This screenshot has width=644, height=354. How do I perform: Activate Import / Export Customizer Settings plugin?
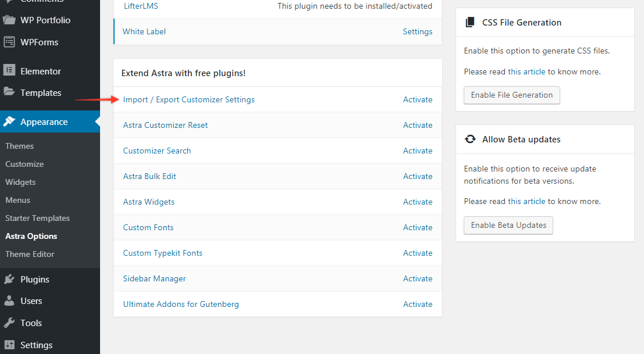click(418, 99)
